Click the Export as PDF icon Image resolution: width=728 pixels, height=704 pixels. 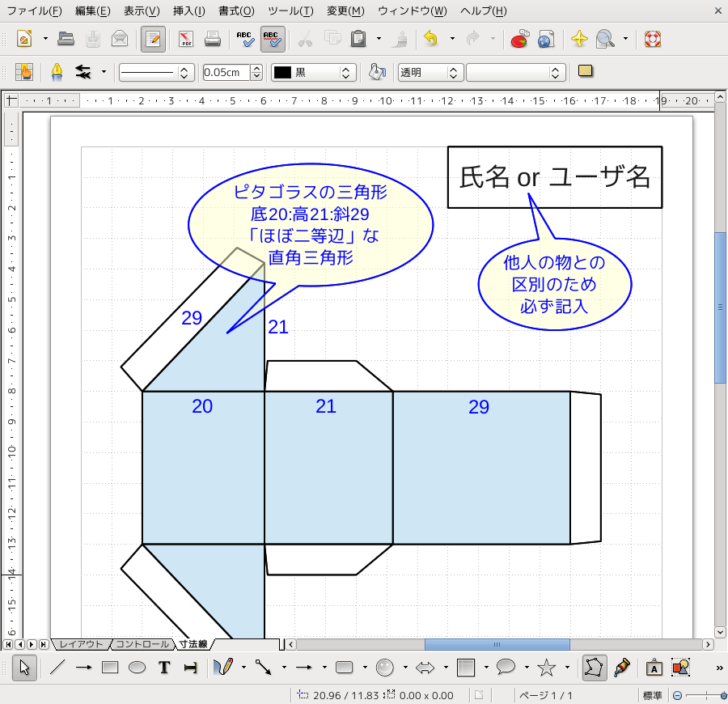186,39
